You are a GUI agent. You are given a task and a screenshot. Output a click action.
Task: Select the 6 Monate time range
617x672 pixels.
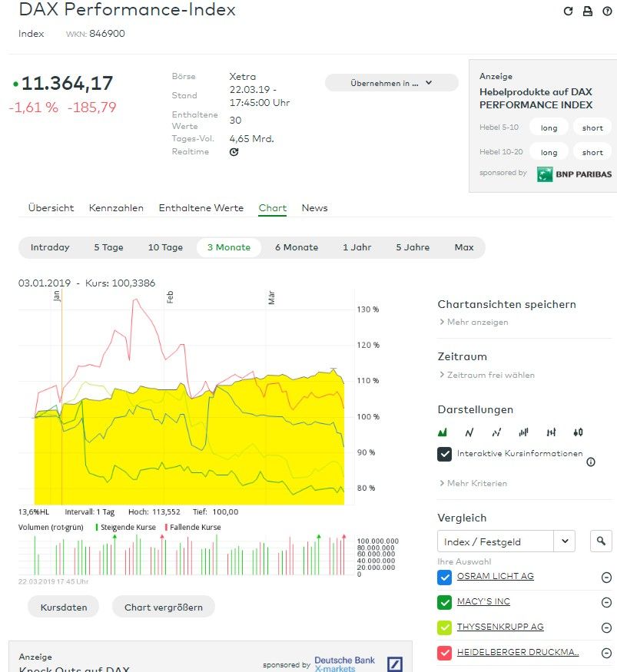(297, 247)
